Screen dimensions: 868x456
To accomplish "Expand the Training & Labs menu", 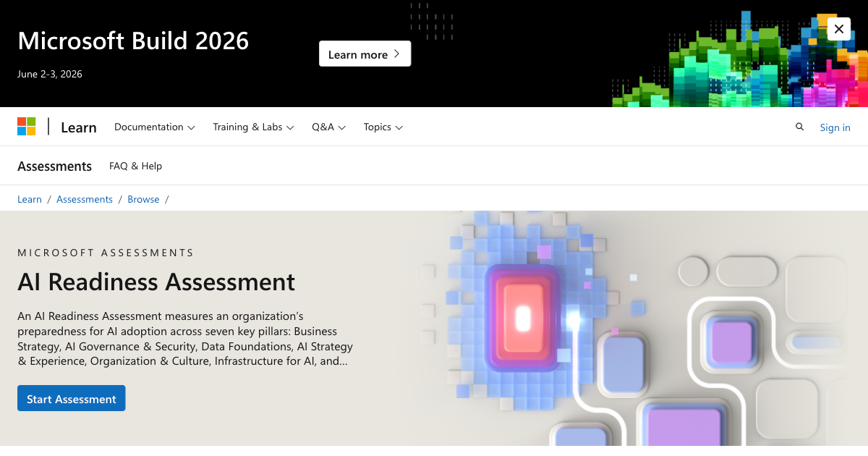I will [x=253, y=127].
